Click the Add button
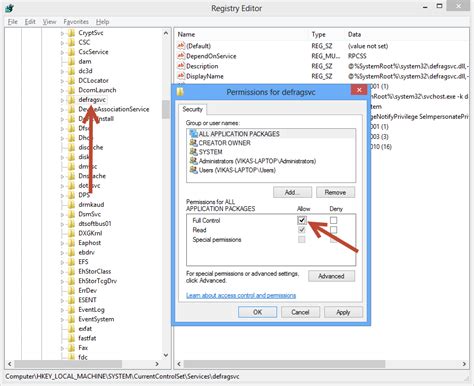The image size is (474, 386). [292, 192]
